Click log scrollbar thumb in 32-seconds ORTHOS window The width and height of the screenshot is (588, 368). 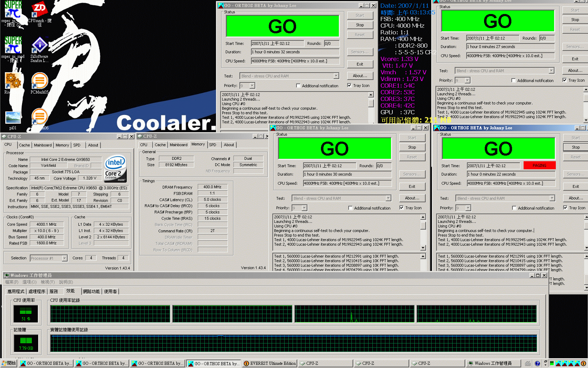(371, 103)
